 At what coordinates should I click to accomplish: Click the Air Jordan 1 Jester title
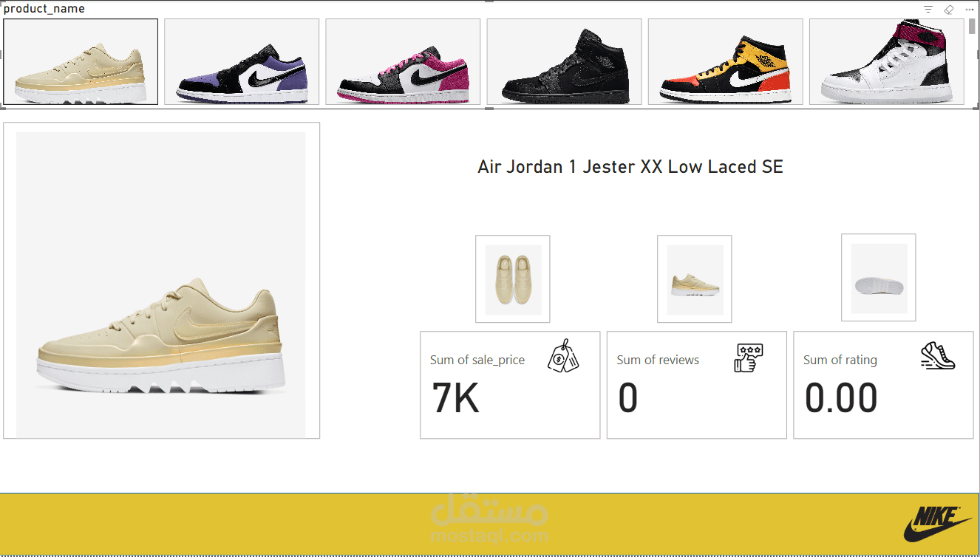pyautogui.click(x=630, y=167)
